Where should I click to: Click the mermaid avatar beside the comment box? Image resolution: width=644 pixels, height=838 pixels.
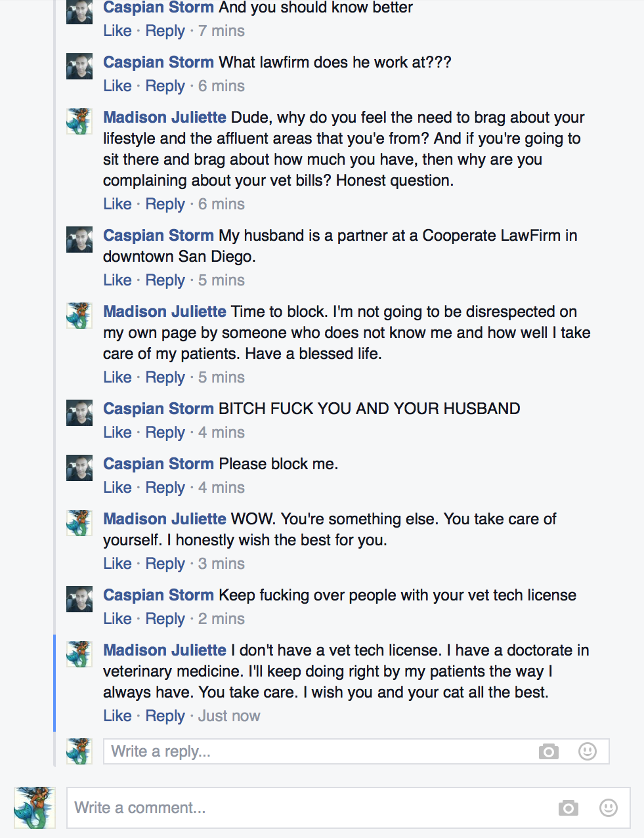tap(35, 807)
